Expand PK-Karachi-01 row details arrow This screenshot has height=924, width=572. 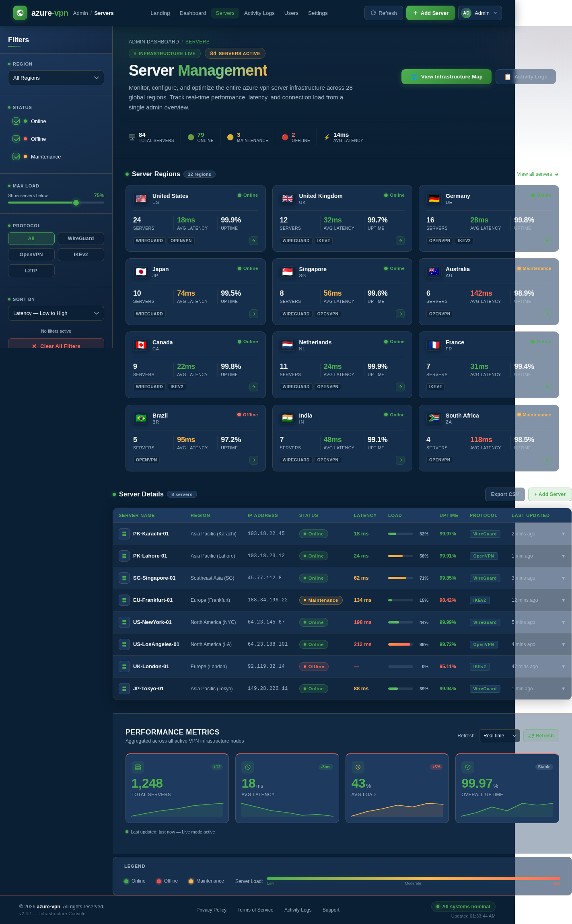563,534
